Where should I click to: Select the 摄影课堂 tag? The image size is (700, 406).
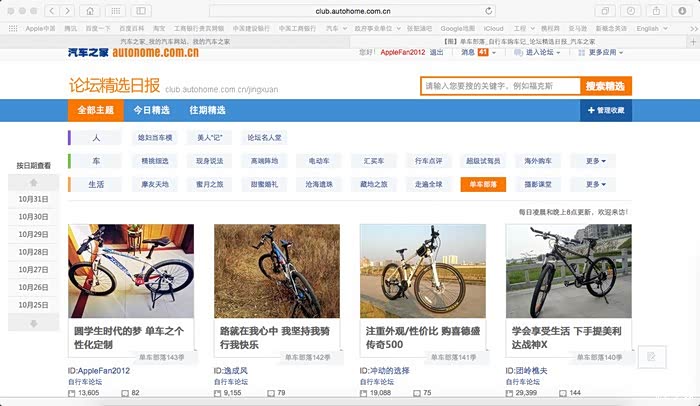point(538,184)
